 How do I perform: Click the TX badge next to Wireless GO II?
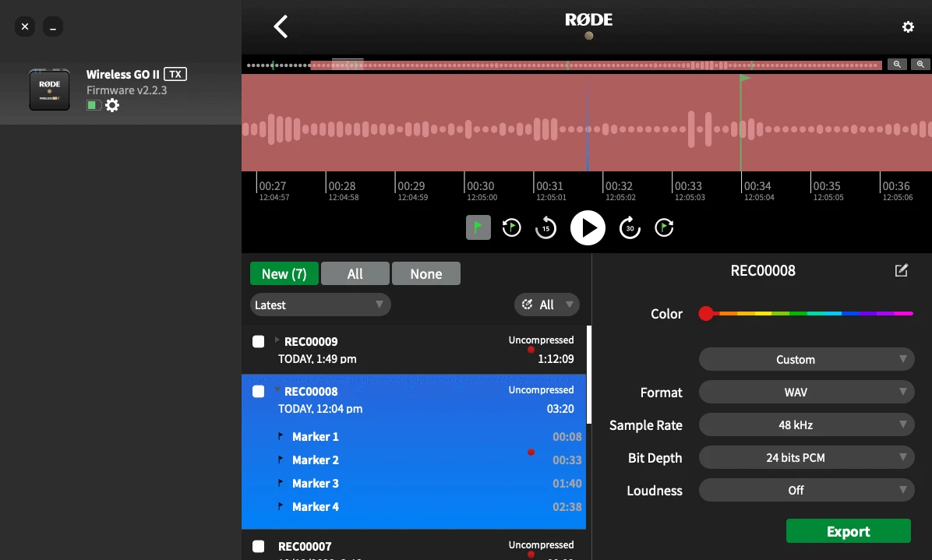point(175,74)
